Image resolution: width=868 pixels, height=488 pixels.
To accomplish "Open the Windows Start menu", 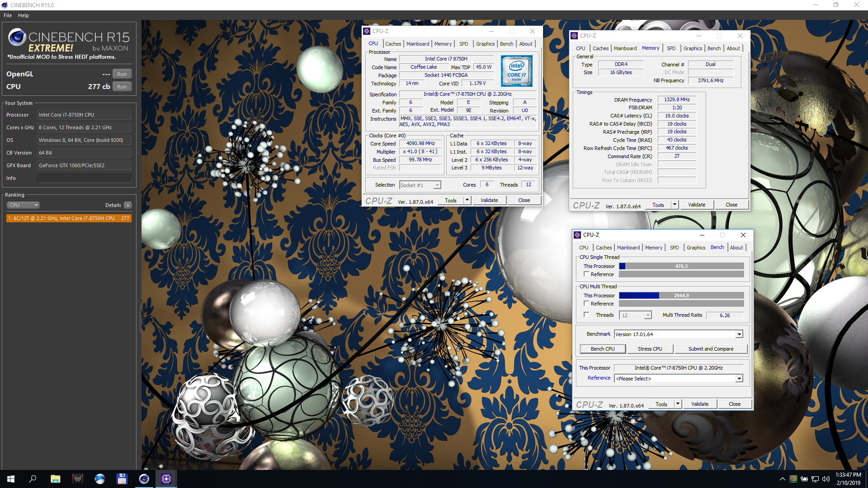I will pyautogui.click(x=11, y=479).
